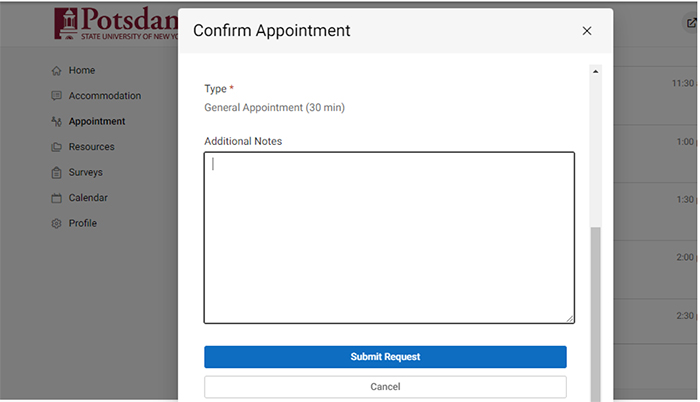
Task: Close the Confirm Appointment dialog
Action: (x=587, y=31)
